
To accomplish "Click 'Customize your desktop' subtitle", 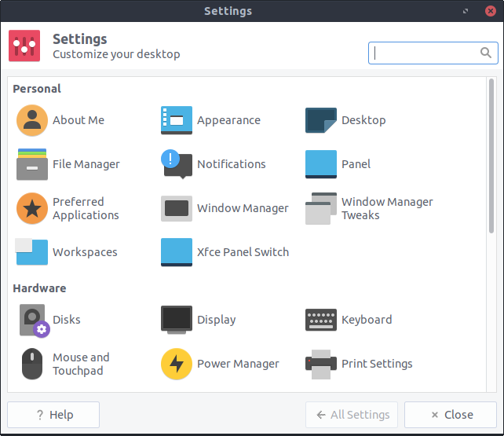I will [116, 54].
